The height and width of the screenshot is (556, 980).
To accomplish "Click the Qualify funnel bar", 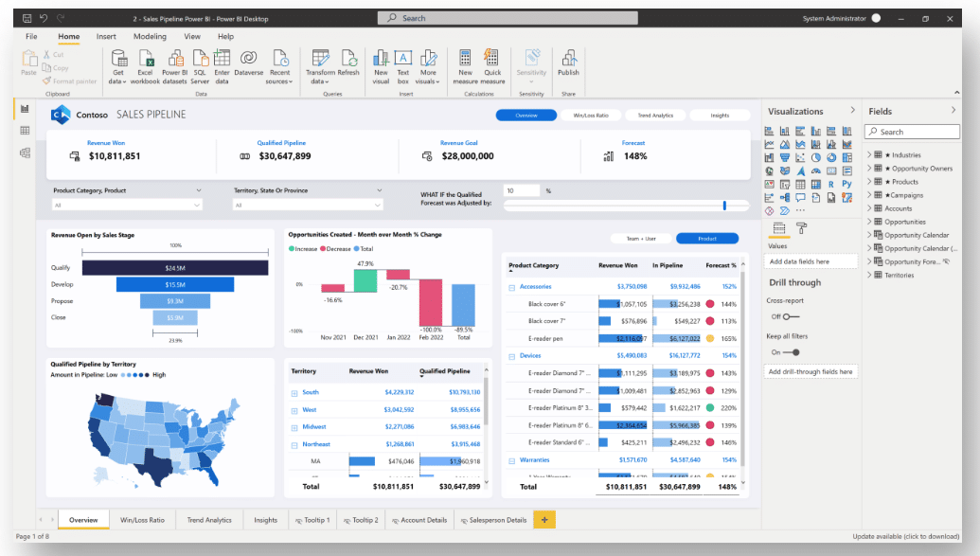I will point(175,268).
